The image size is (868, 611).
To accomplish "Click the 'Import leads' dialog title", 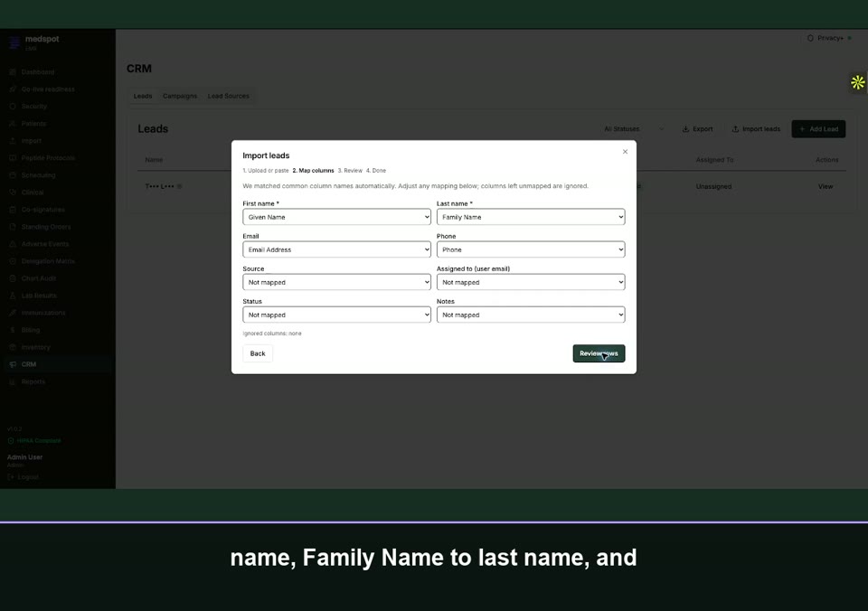I will tap(266, 155).
